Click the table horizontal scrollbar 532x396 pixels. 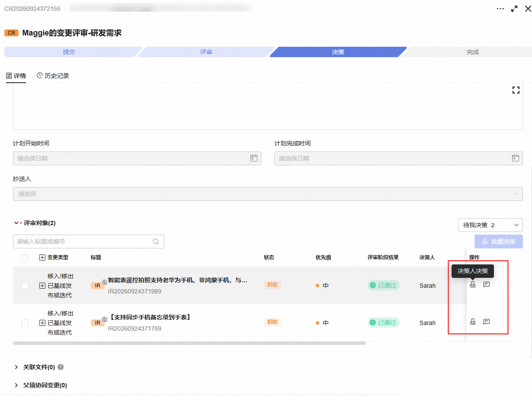(x=189, y=343)
